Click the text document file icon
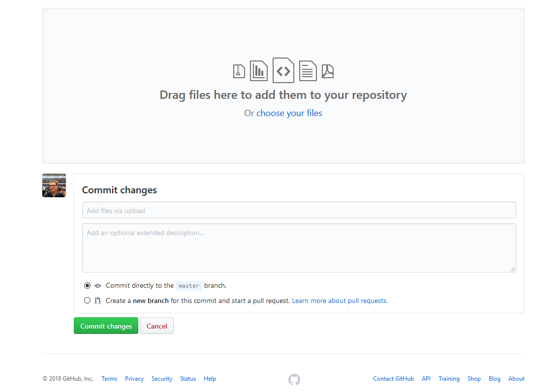 308,70
